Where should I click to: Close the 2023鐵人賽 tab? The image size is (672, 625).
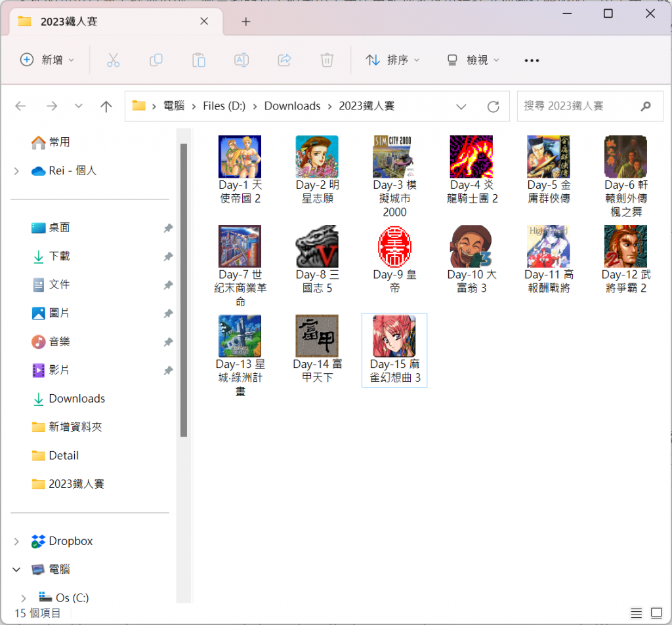[204, 22]
